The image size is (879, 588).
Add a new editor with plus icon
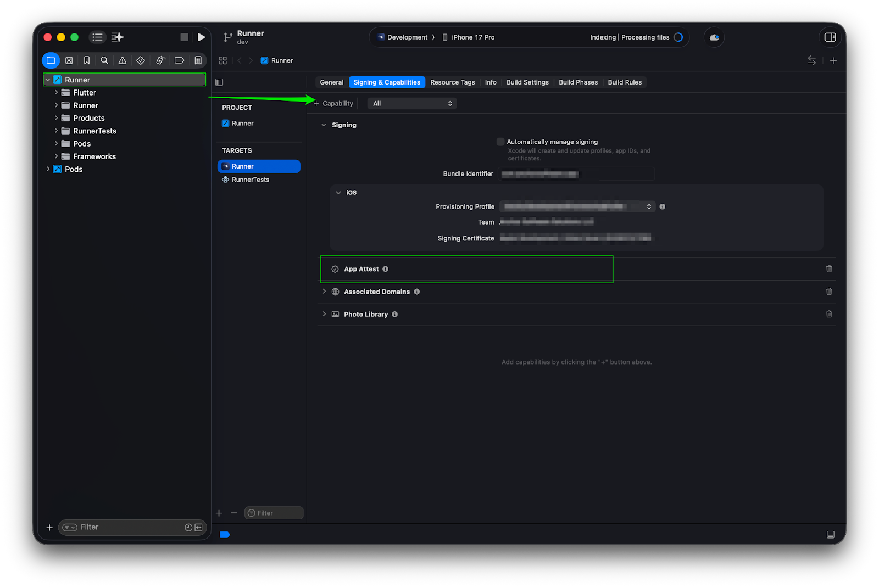[x=833, y=60]
